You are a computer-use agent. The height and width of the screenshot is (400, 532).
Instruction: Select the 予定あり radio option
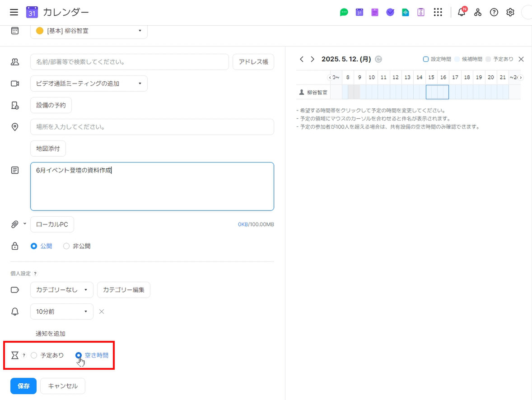pos(34,355)
